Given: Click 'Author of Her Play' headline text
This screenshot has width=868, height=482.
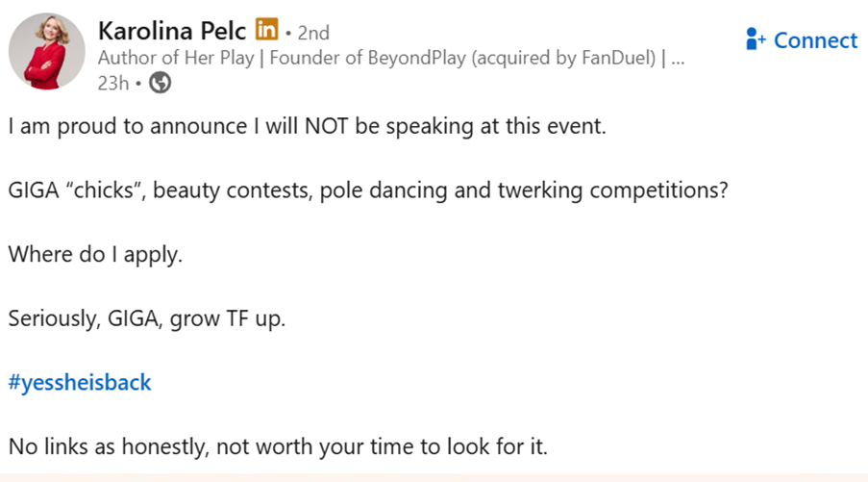Looking at the screenshot, I should tap(176, 58).
